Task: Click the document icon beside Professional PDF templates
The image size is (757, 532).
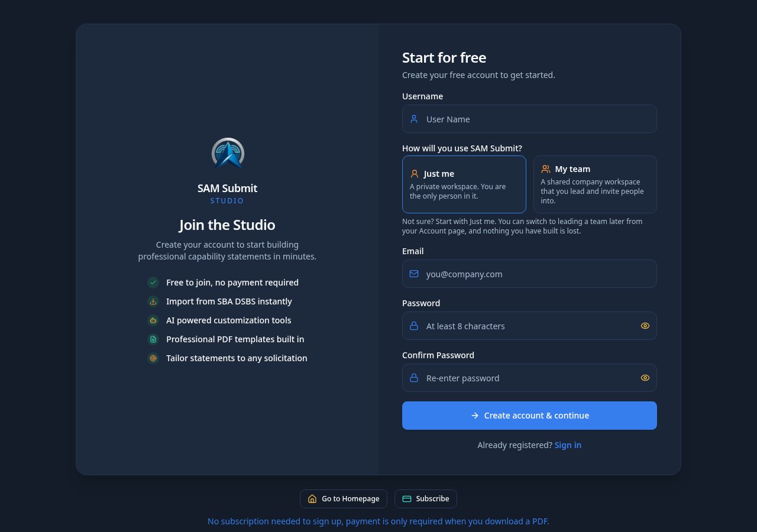Action: pos(153,339)
